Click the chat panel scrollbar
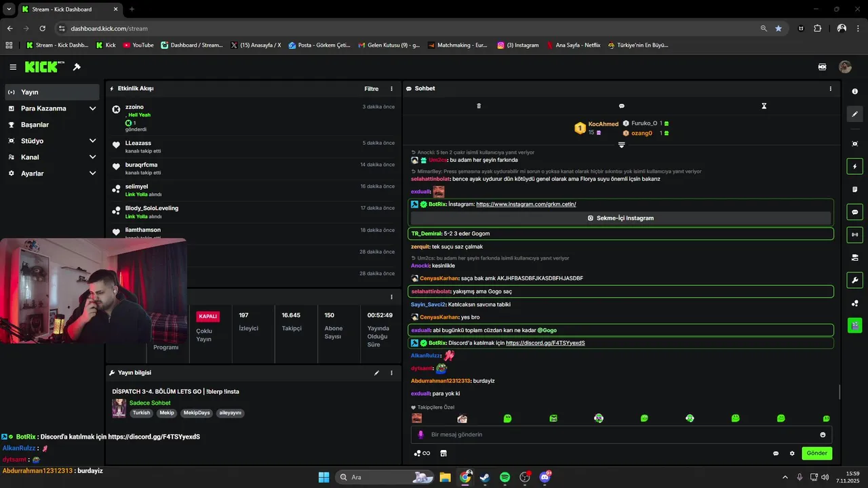The width and height of the screenshot is (868, 488). (x=840, y=392)
